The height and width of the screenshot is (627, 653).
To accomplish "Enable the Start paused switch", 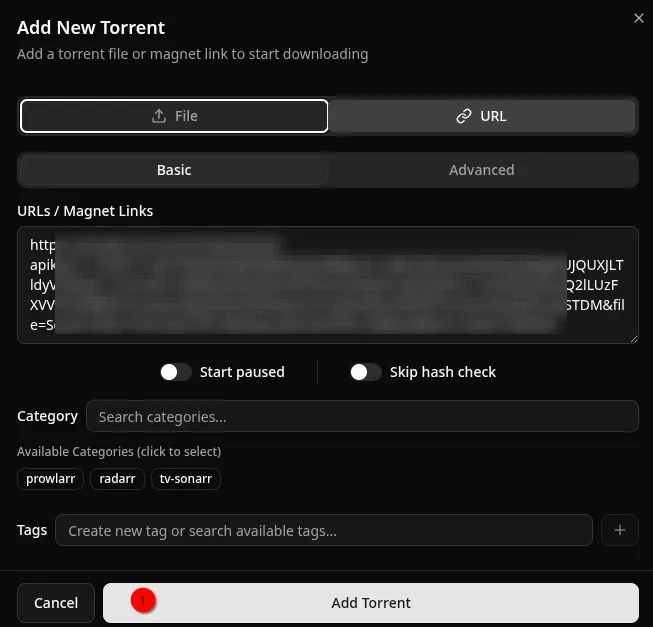I will point(176,372).
